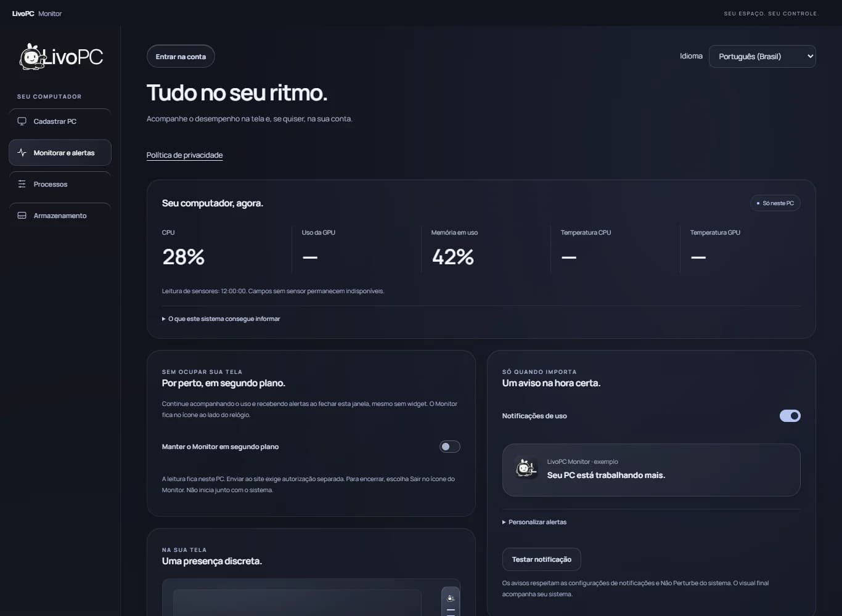Click the 'SÓ QUANDO IMPORTA' caption
842x616 pixels.
point(539,372)
